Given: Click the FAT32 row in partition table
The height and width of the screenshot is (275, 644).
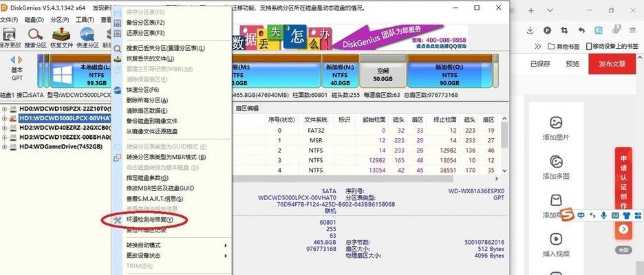Looking at the screenshot, I should pyautogui.click(x=366, y=131).
